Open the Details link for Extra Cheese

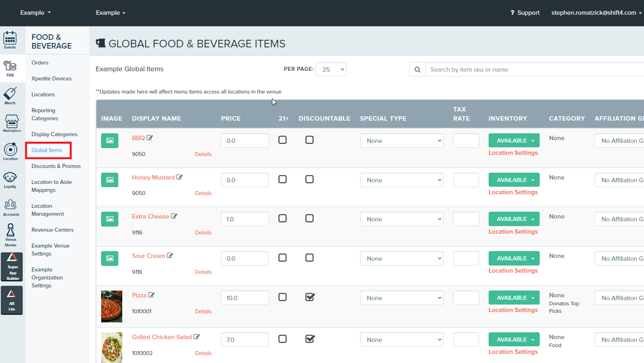tap(203, 232)
